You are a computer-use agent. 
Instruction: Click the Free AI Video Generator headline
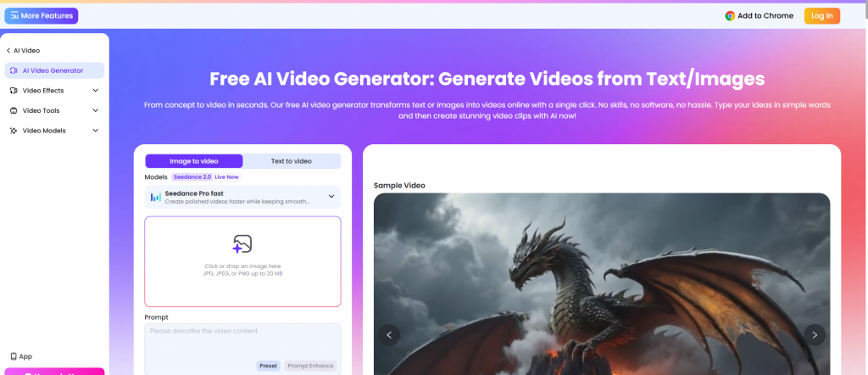coord(487,79)
